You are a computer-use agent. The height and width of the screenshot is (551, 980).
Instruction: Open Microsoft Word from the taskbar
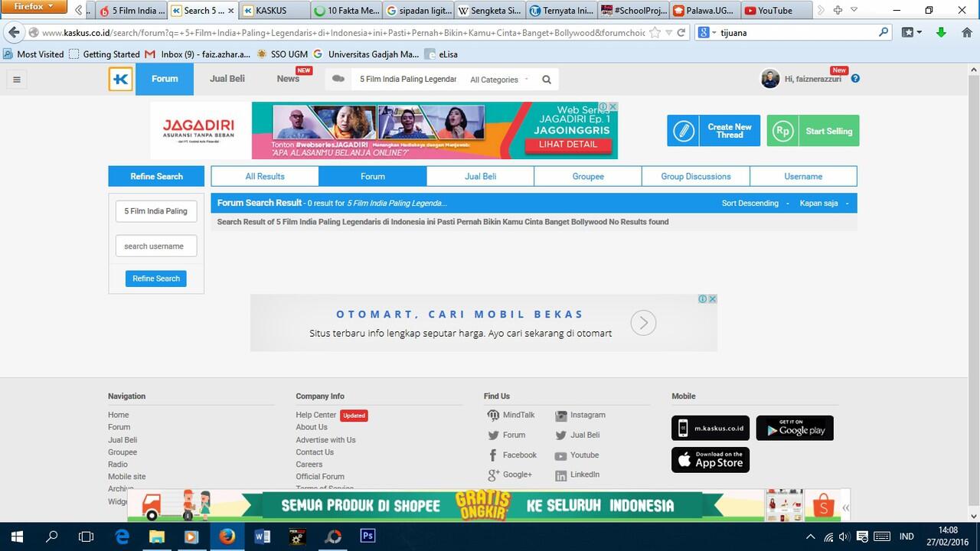point(262,536)
